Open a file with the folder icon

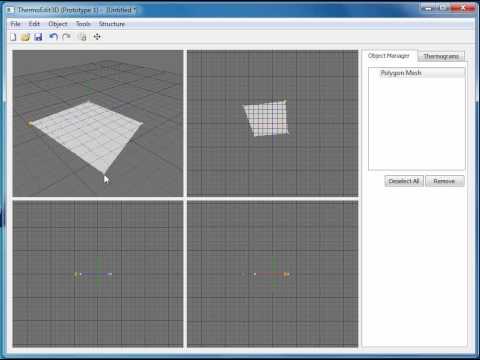click(25, 37)
